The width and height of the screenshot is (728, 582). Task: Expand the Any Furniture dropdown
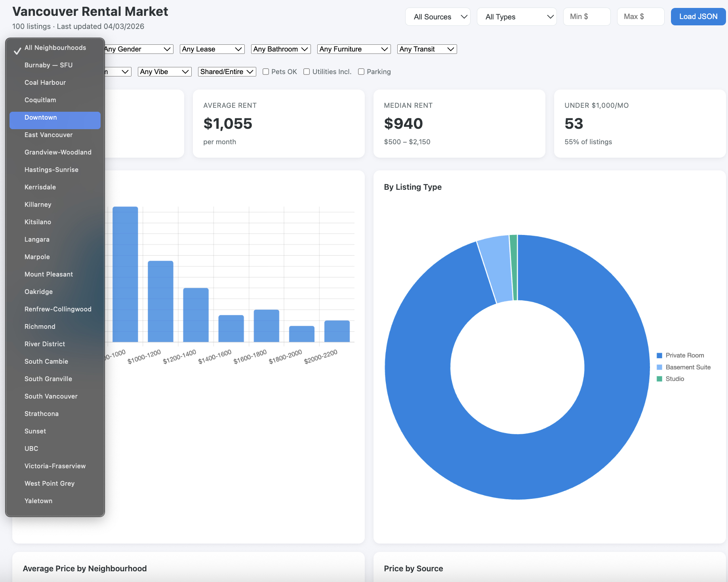pyautogui.click(x=354, y=49)
